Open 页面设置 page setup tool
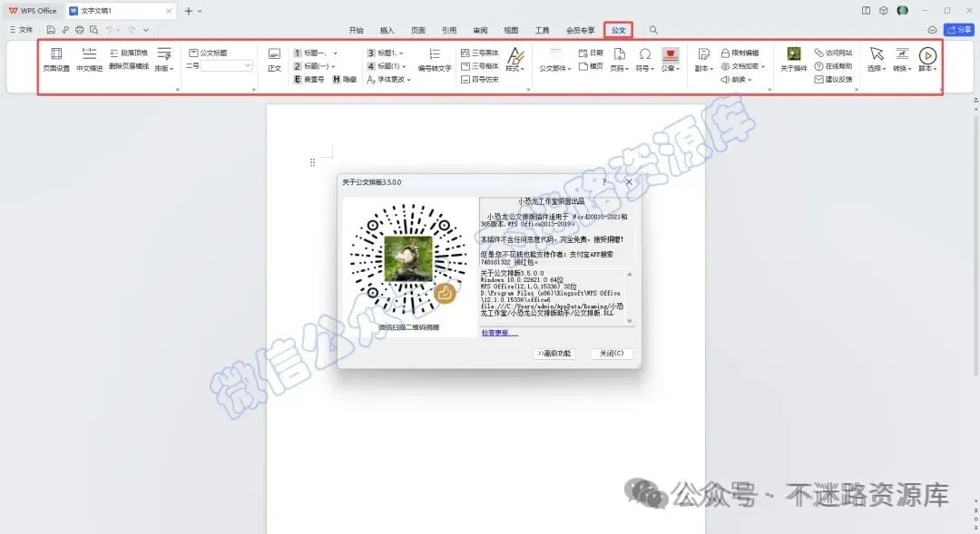The width and height of the screenshot is (980, 534). (x=56, y=60)
